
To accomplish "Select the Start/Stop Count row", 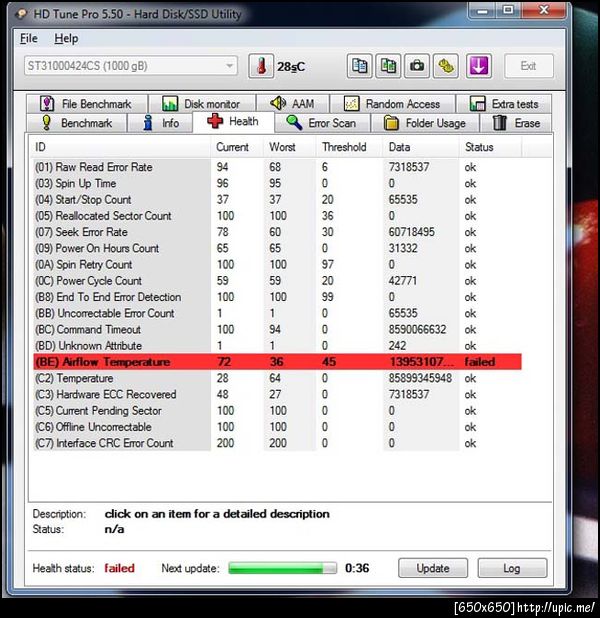I will pyautogui.click(x=278, y=199).
